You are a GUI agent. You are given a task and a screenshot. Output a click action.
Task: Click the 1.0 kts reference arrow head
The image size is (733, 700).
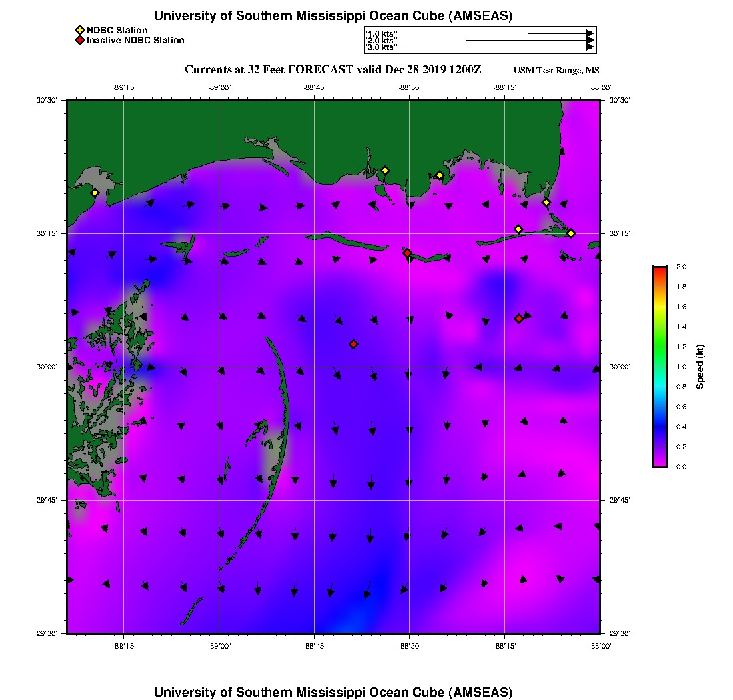tap(590, 33)
